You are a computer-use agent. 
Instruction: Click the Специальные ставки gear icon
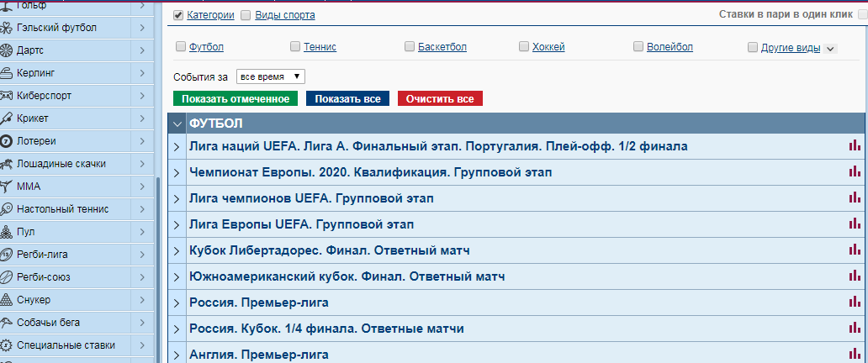(x=6, y=345)
